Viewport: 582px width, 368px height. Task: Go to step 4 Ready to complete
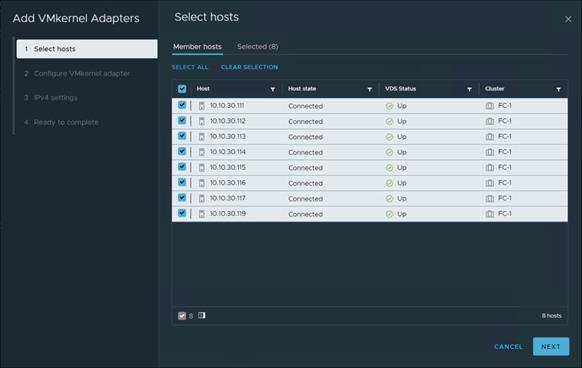[x=61, y=122]
